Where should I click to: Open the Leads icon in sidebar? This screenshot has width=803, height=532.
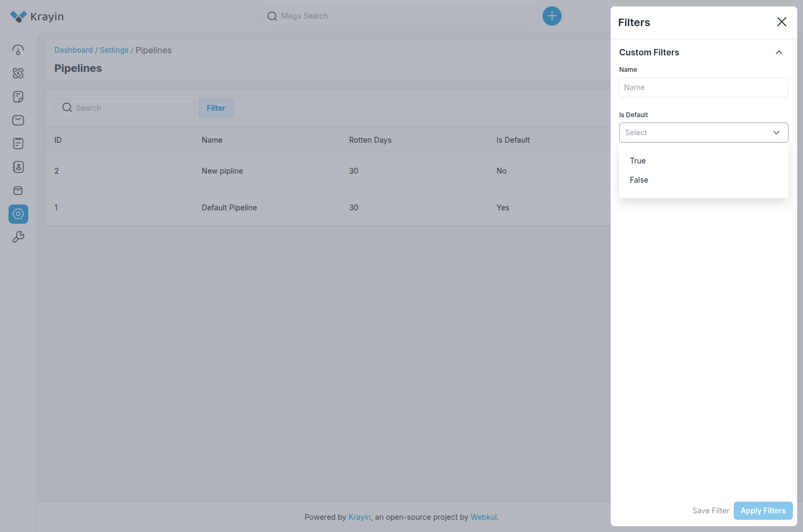(x=18, y=73)
